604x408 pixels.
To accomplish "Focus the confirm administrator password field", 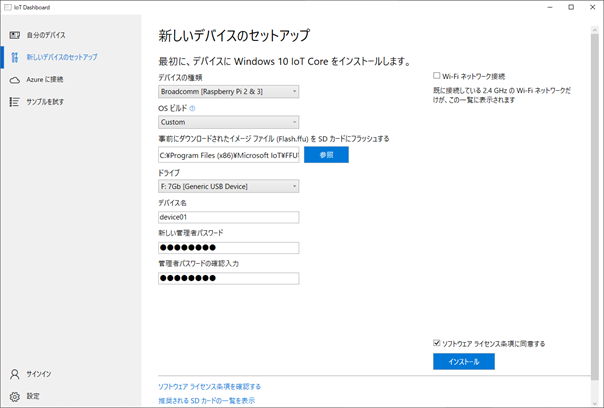I will 228,279.
